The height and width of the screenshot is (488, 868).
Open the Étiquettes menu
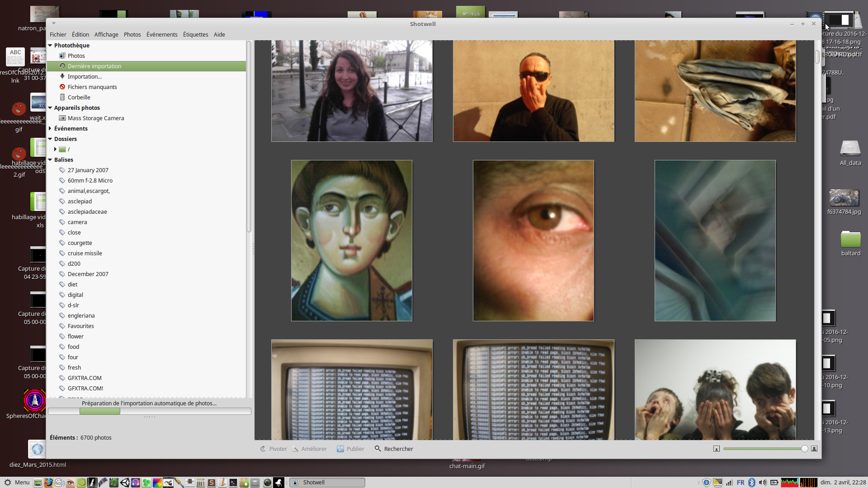[195, 34]
